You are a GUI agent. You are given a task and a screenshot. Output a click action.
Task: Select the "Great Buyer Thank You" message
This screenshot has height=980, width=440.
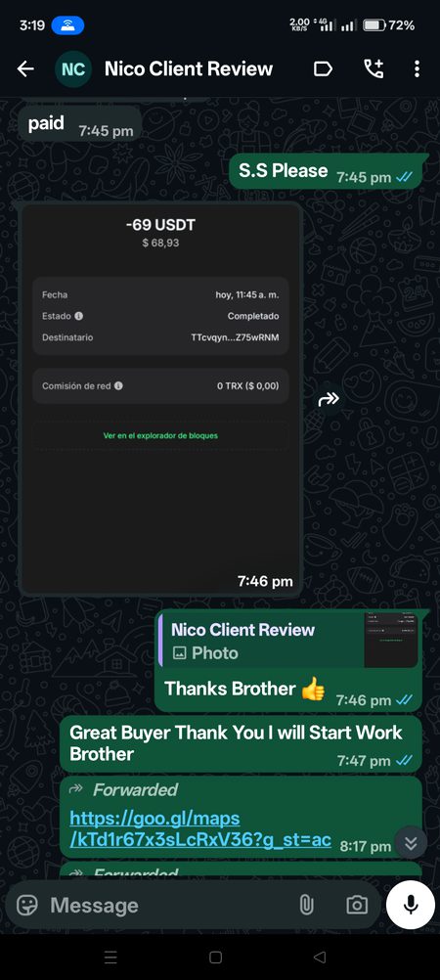(241, 743)
